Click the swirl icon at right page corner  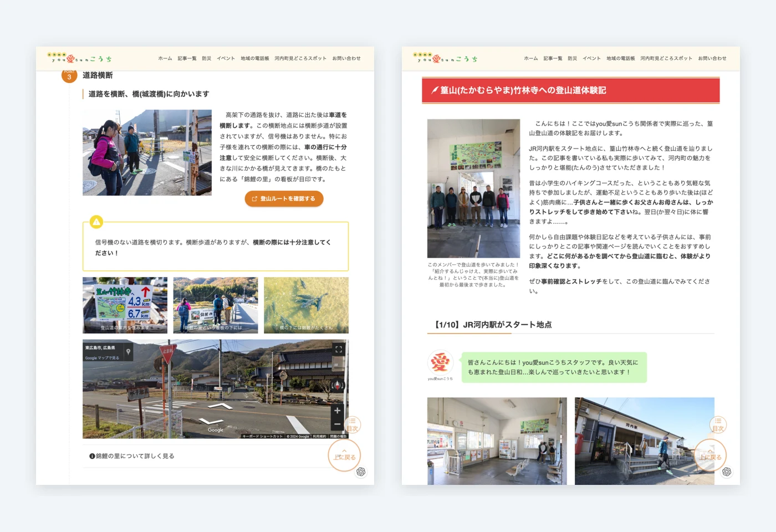pos(727,472)
